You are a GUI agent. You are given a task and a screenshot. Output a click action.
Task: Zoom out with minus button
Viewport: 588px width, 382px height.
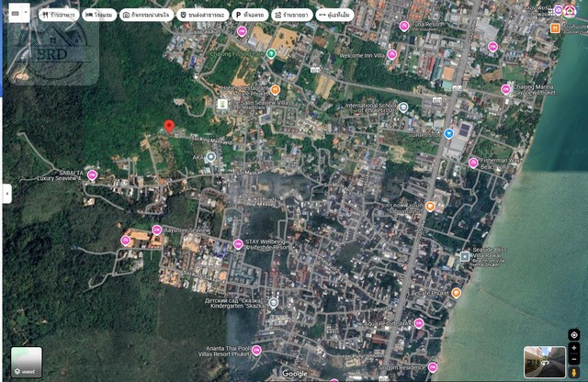click(573, 360)
